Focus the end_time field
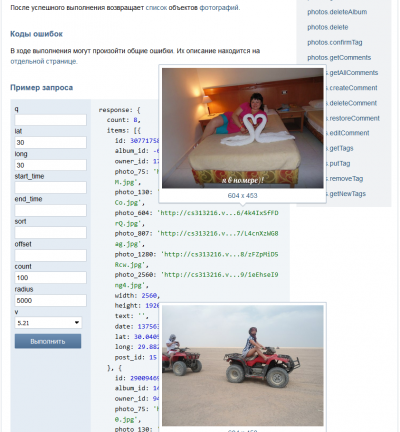Viewport: 400px width, 432px height. pos(50,210)
